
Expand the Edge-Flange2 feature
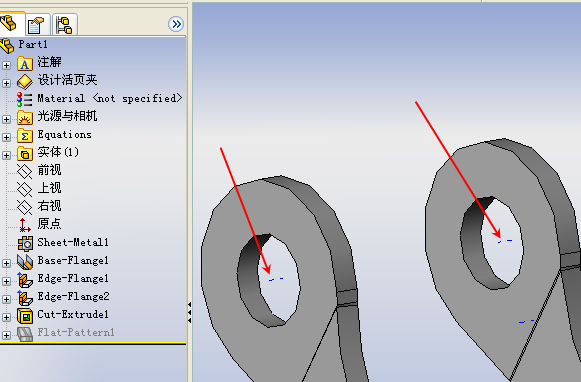(6, 299)
